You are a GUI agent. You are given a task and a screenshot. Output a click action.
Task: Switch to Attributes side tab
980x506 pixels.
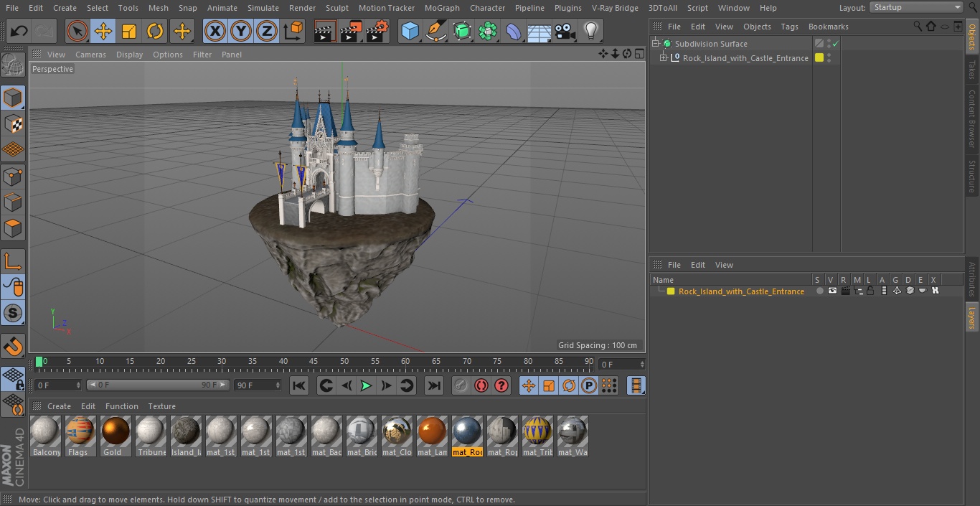click(x=972, y=279)
